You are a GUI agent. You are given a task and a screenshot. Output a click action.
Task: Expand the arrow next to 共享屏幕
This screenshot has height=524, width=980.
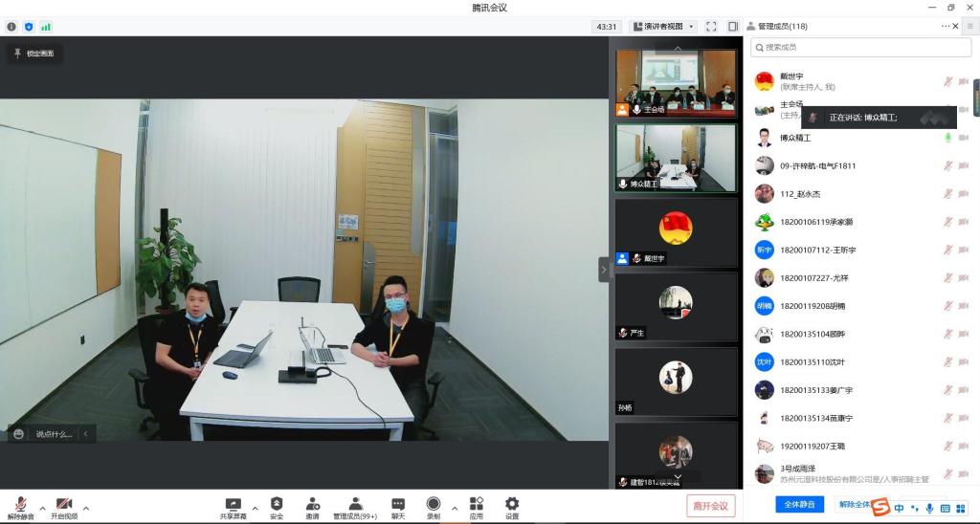click(x=255, y=508)
